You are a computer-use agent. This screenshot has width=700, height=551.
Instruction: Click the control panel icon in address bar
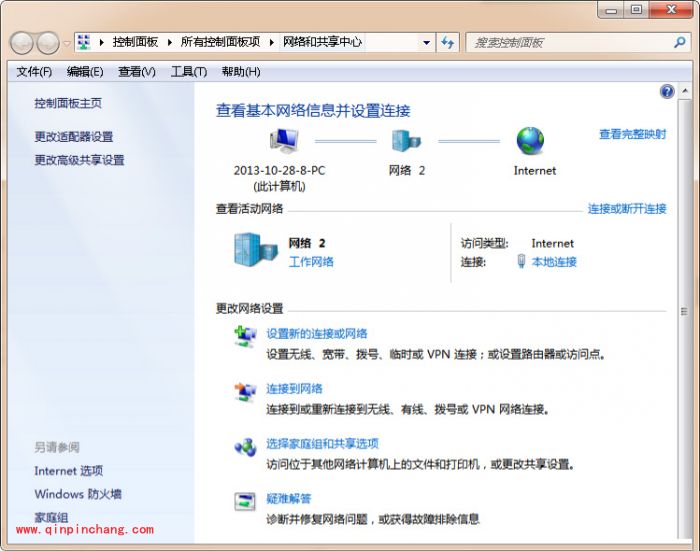(x=83, y=42)
